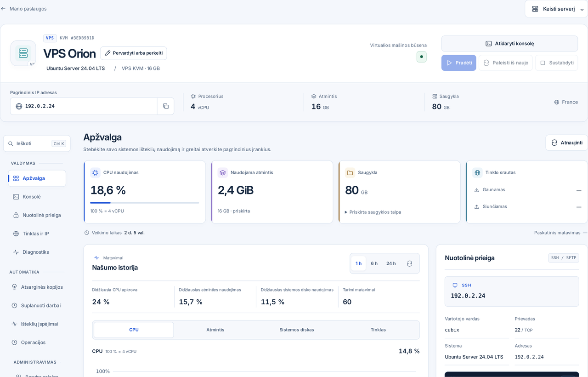
Task: Switch to the Atmintis tab
Action: point(215,330)
